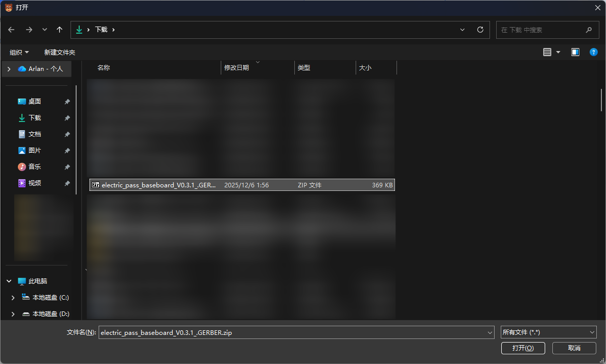The height and width of the screenshot is (364, 606).
Task: Expand the Arlan - 个人 OneDrive node
Action: [x=9, y=69]
